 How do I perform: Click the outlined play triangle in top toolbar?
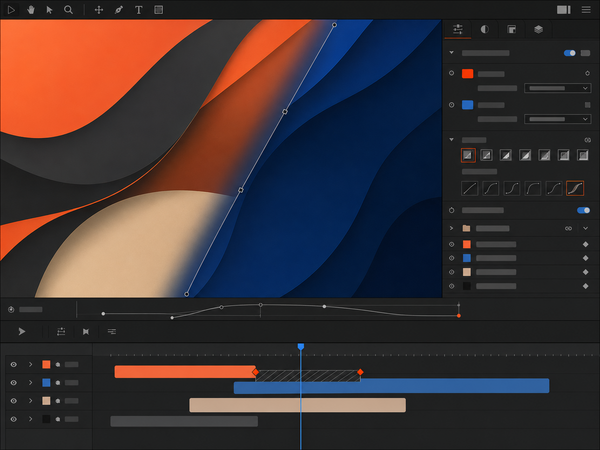click(11, 10)
